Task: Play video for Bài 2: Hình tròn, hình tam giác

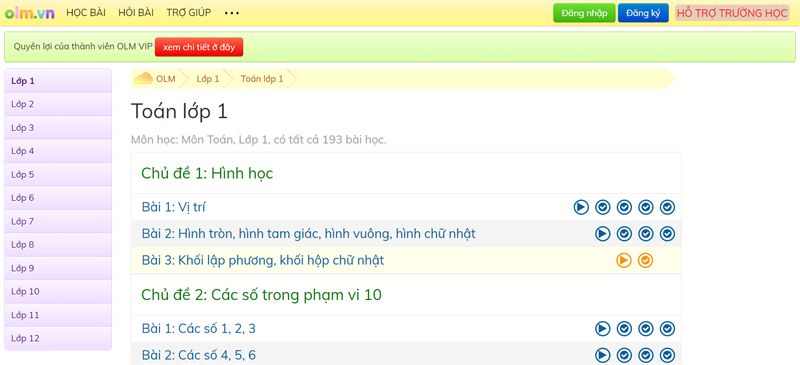Action: pyautogui.click(x=603, y=234)
